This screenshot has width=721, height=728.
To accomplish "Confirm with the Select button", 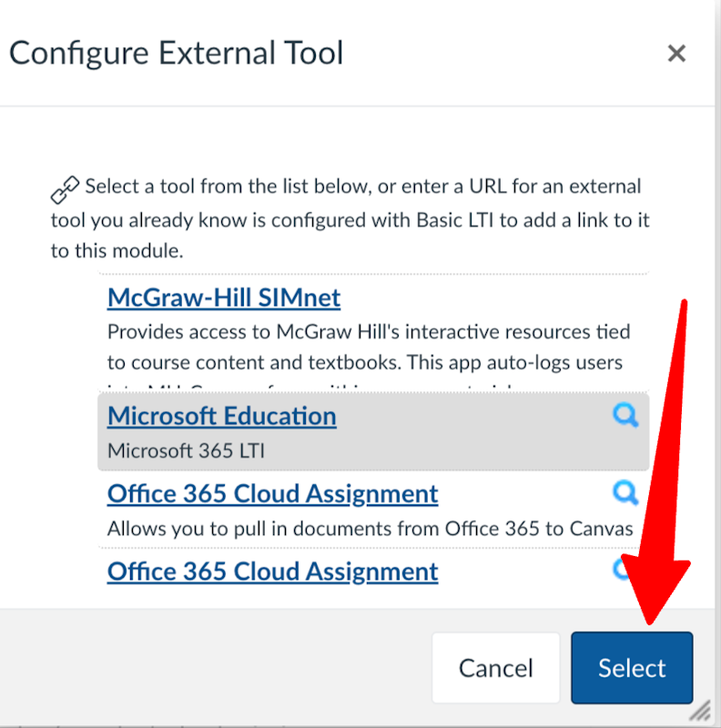I will 632,668.
